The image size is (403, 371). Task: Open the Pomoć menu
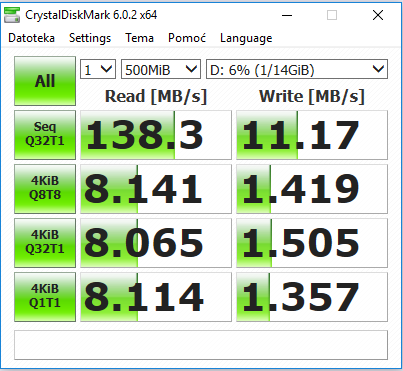click(187, 38)
